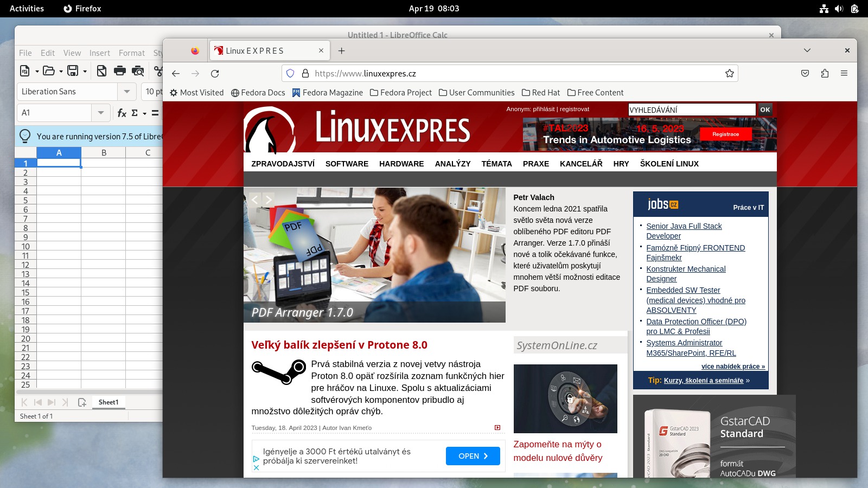Select row 10 header in Calc

tap(25, 246)
